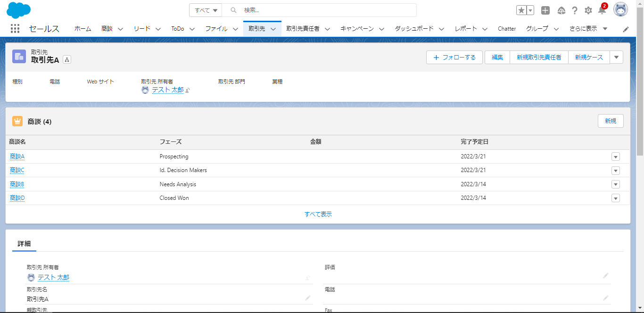
Task: Open the すべて search scope dropdown
Action: [x=206, y=10]
